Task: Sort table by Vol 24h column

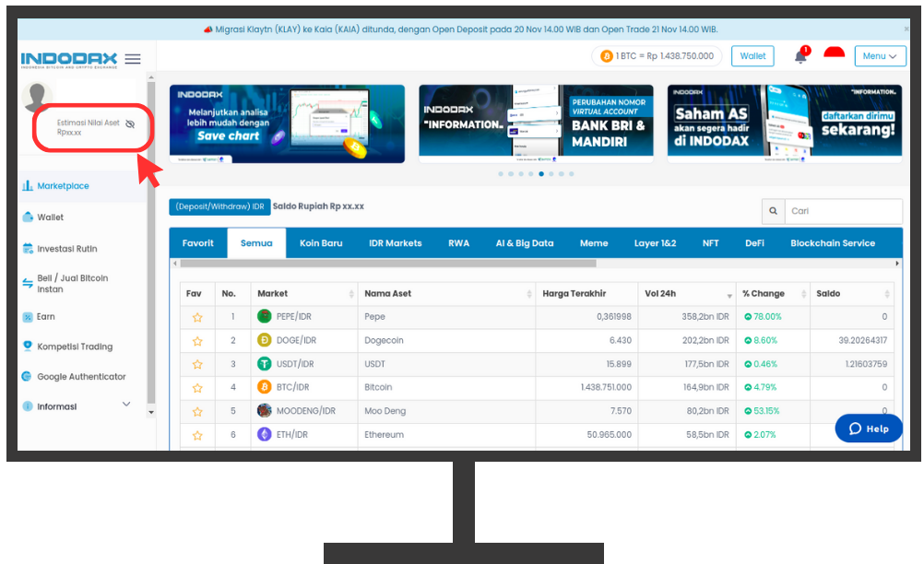Action: tap(687, 294)
